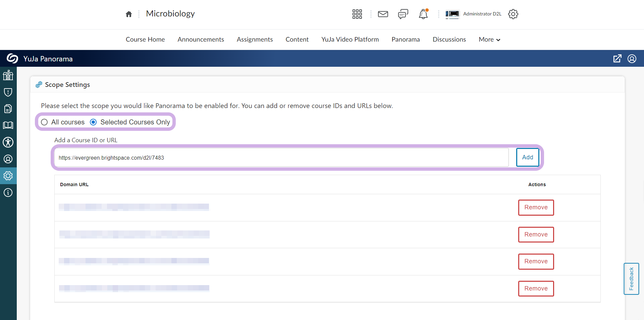The width and height of the screenshot is (644, 320).
Task: Click the Microbiology course title
Action: pos(170,14)
